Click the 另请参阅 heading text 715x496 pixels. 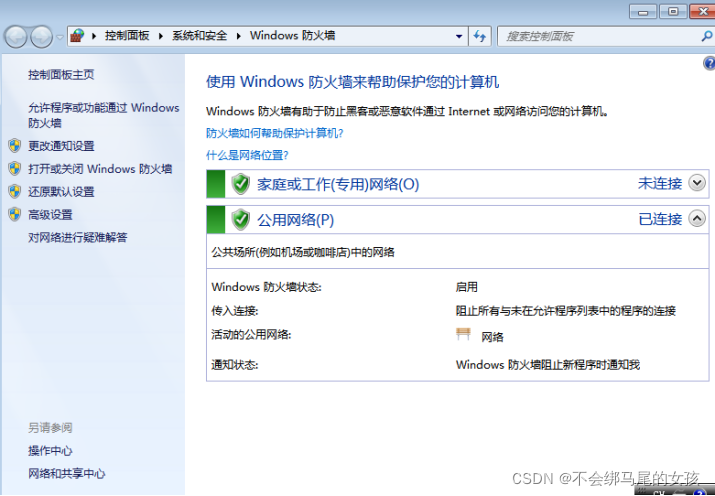pos(50,428)
